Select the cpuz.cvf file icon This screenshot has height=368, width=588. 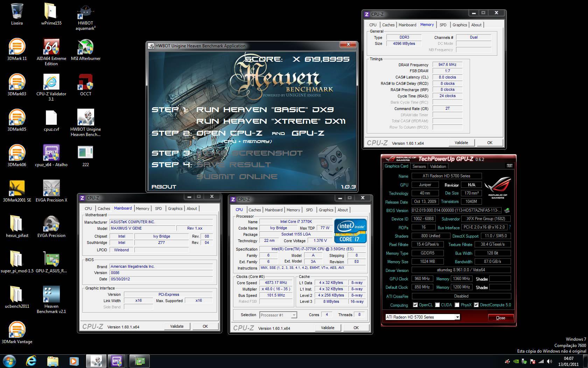pyautogui.click(x=51, y=120)
